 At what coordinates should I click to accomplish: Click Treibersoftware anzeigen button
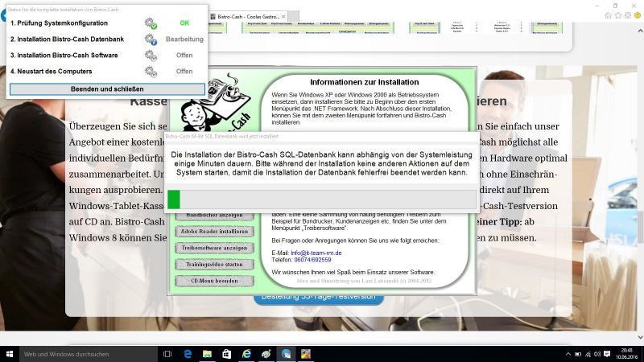(x=214, y=248)
